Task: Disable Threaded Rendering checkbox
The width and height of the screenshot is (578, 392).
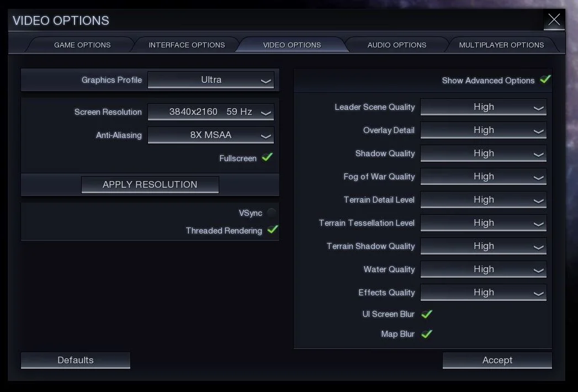Action: pos(273,230)
